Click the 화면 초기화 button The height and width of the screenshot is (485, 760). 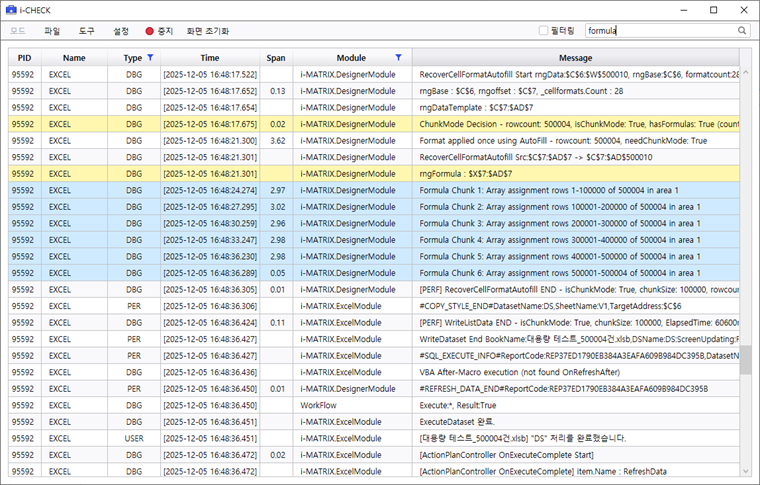point(207,31)
